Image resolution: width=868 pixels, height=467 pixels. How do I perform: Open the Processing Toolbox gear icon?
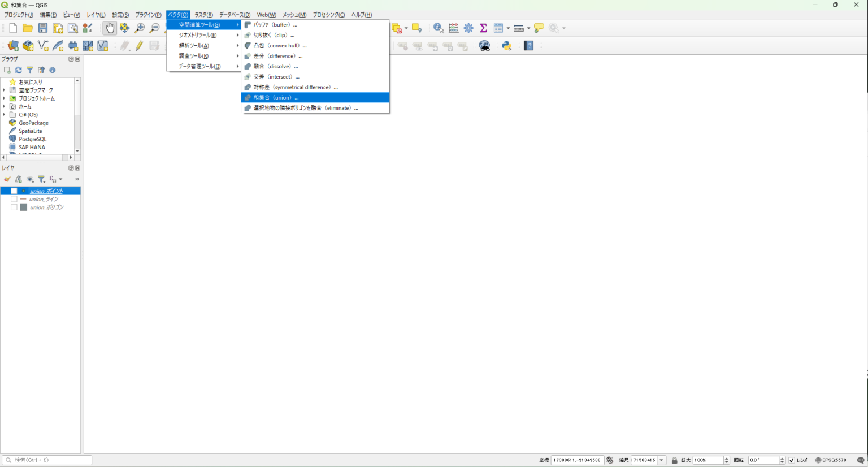(468, 28)
